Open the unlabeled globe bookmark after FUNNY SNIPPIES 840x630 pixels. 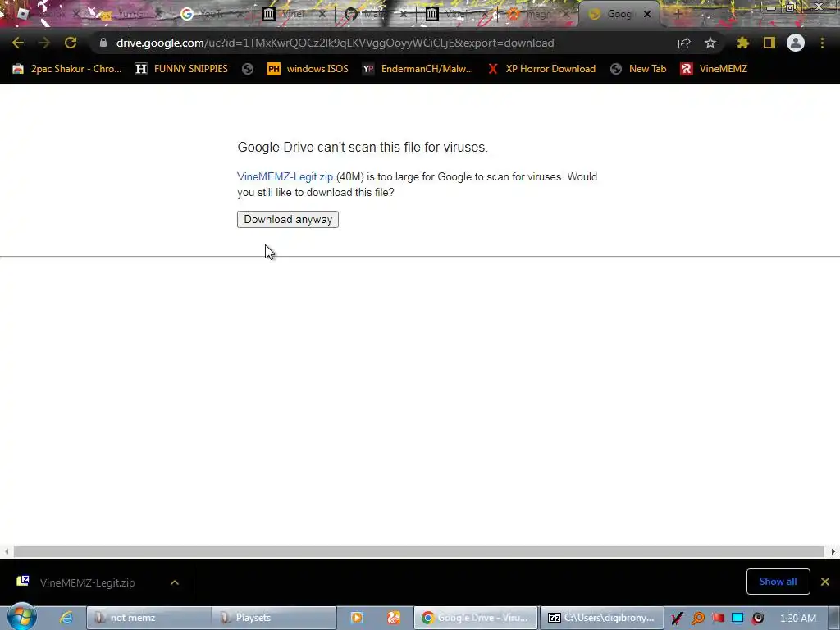(248, 69)
